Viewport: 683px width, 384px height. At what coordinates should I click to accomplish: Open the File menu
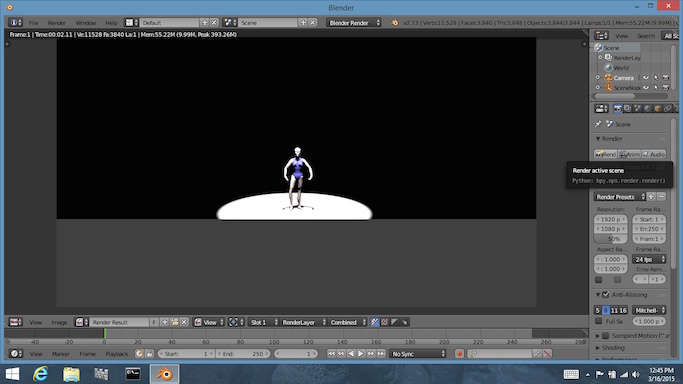(x=34, y=23)
